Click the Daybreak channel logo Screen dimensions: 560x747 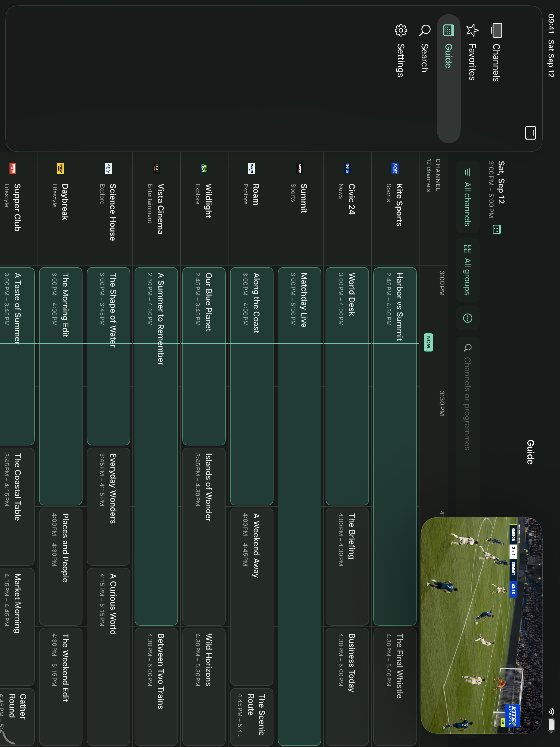click(x=61, y=168)
